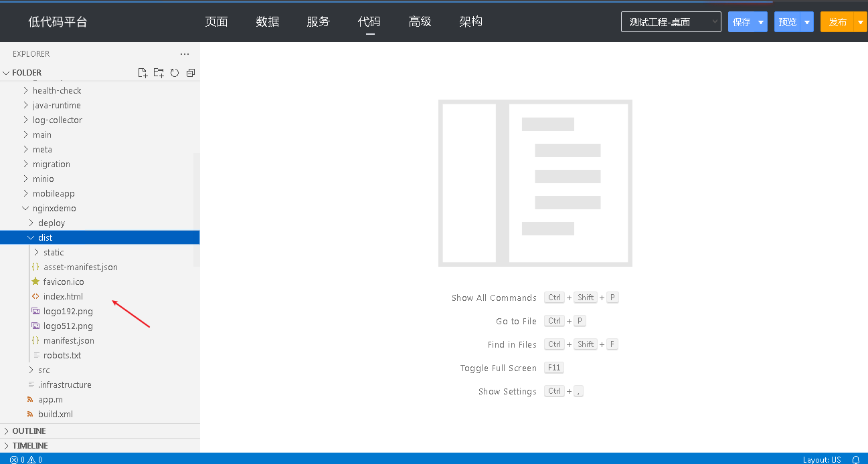The height and width of the screenshot is (464, 868).
Task: Expand the health-check folder
Action: [25, 90]
